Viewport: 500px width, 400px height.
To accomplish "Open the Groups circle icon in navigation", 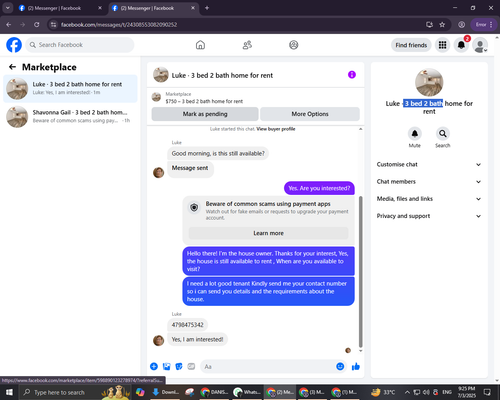I will [294, 45].
